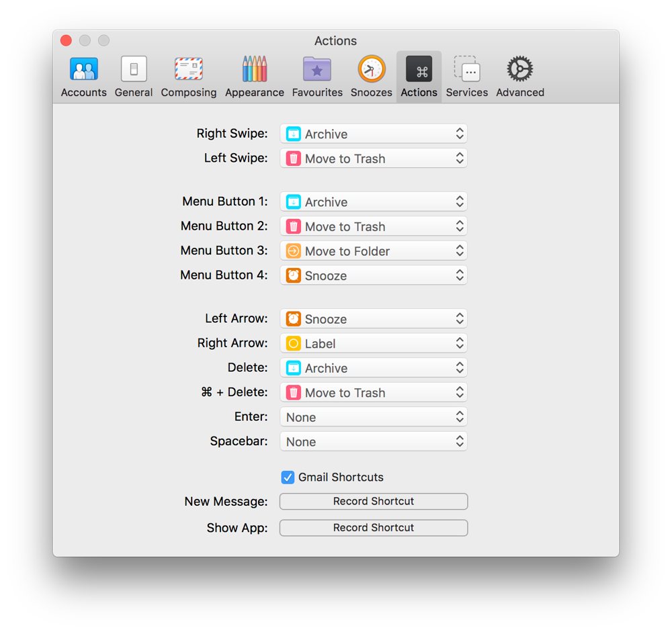The image size is (672, 632).
Task: Open the Favourites folder pane
Action: tap(317, 77)
